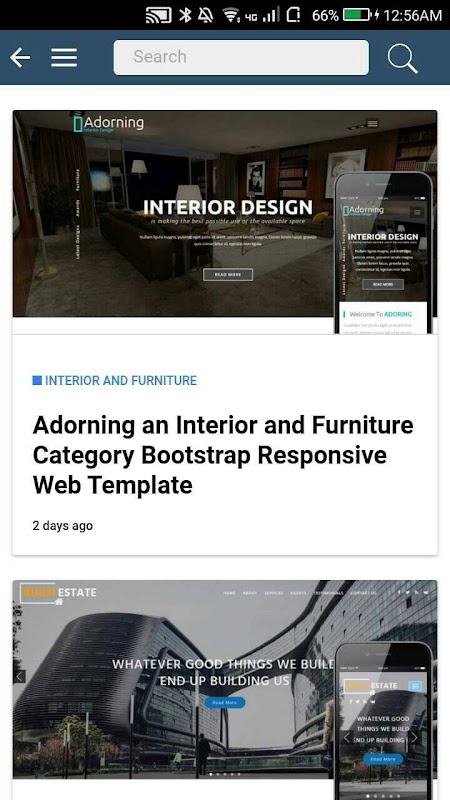
Task: Tap the Build Estate logo in preview
Action: [59, 593]
